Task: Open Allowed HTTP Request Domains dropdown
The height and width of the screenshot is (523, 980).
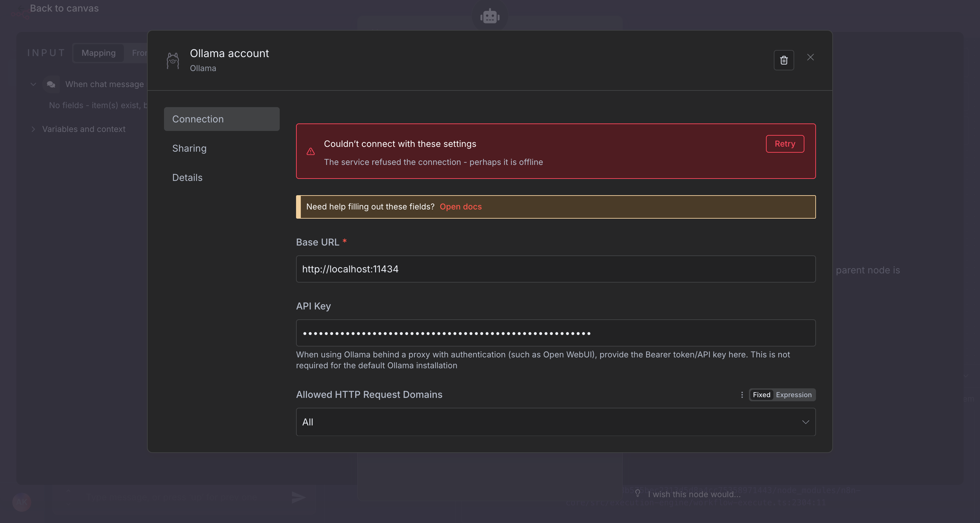Action: [555, 422]
